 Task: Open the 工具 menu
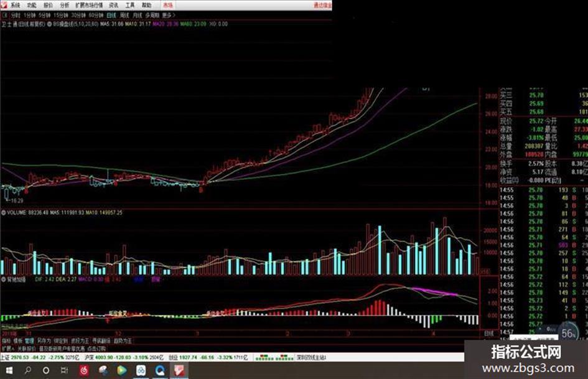(x=130, y=5)
